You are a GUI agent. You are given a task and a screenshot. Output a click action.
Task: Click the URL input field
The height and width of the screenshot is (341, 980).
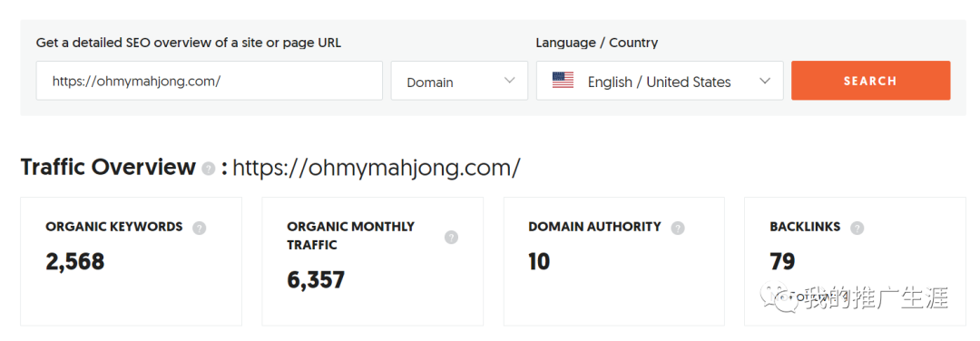tap(210, 81)
